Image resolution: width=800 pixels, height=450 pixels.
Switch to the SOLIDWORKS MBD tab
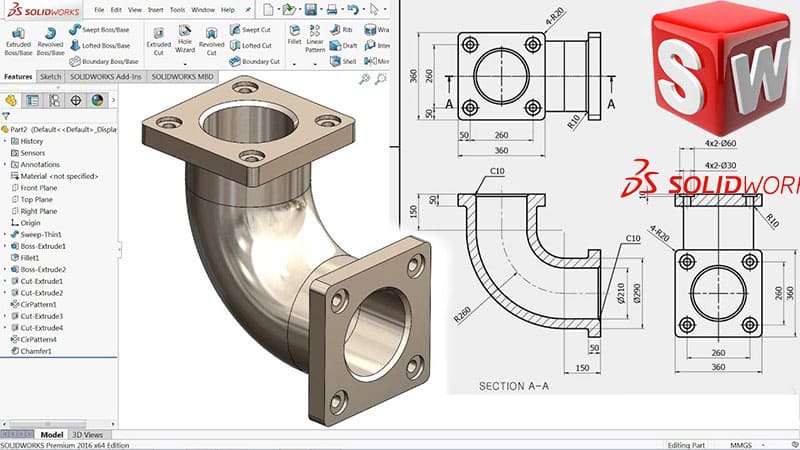182,77
